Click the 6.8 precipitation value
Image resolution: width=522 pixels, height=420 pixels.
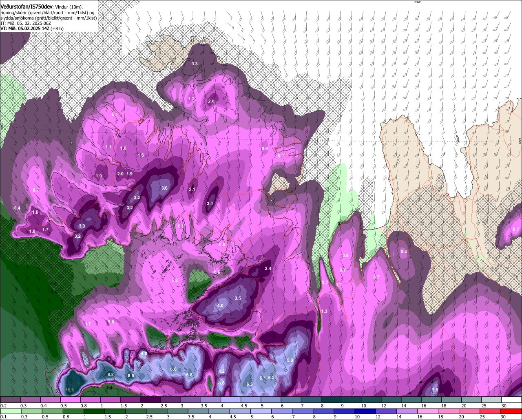pyautogui.click(x=189, y=375)
